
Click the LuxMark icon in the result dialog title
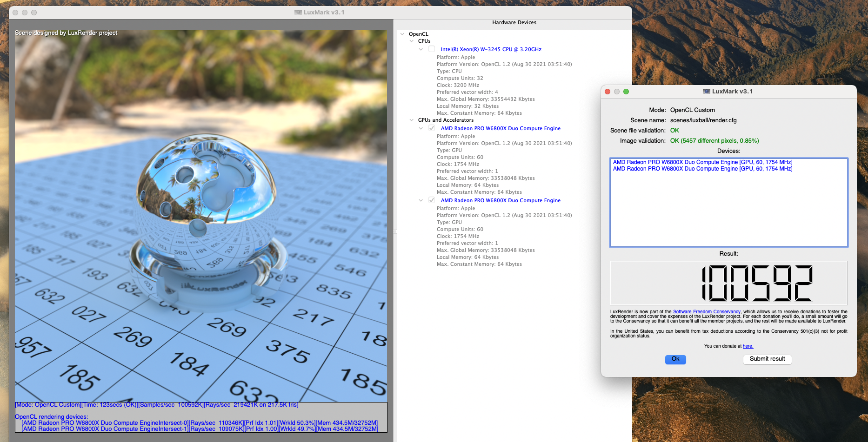click(707, 92)
